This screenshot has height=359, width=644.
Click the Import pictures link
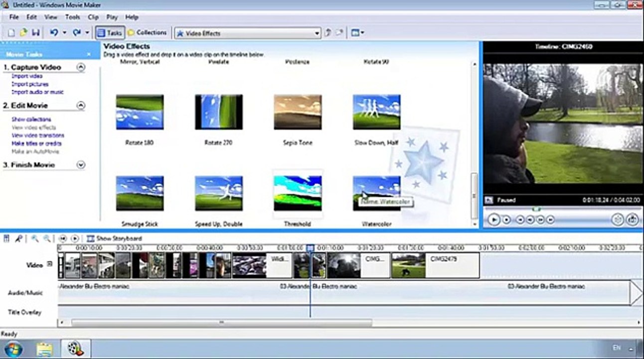pyautogui.click(x=30, y=84)
